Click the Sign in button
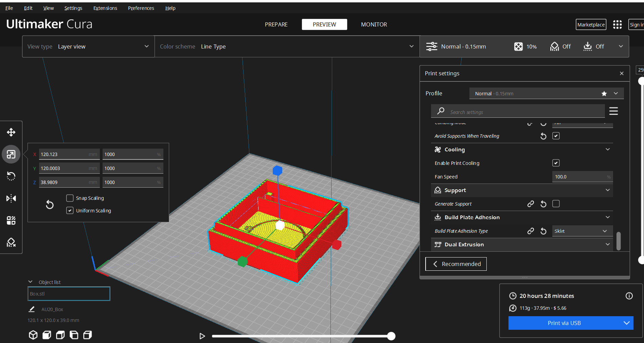Viewport: 644px width, 343px height. tap(636, 24)
